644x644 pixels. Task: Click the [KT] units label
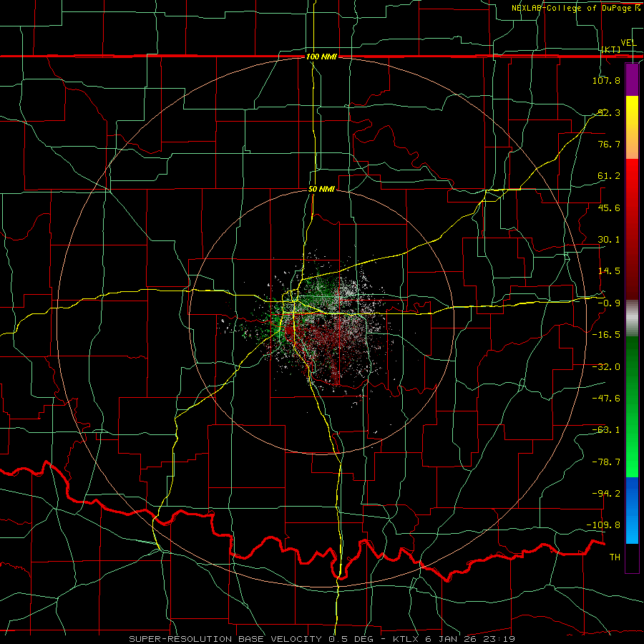tap(611, 49)
